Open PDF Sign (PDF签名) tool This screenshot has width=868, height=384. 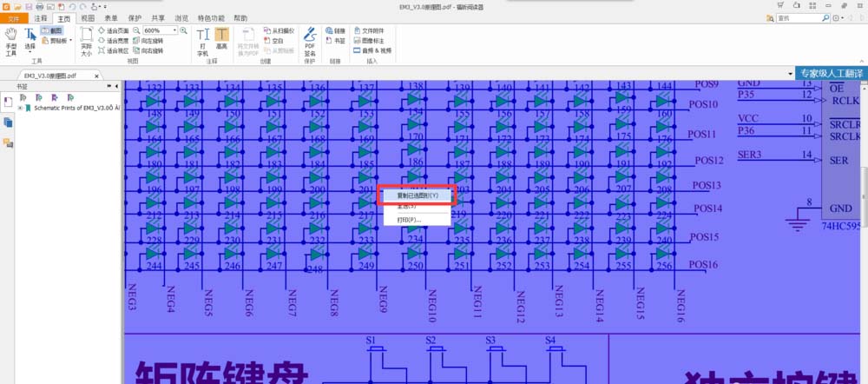tap(310, 40)
